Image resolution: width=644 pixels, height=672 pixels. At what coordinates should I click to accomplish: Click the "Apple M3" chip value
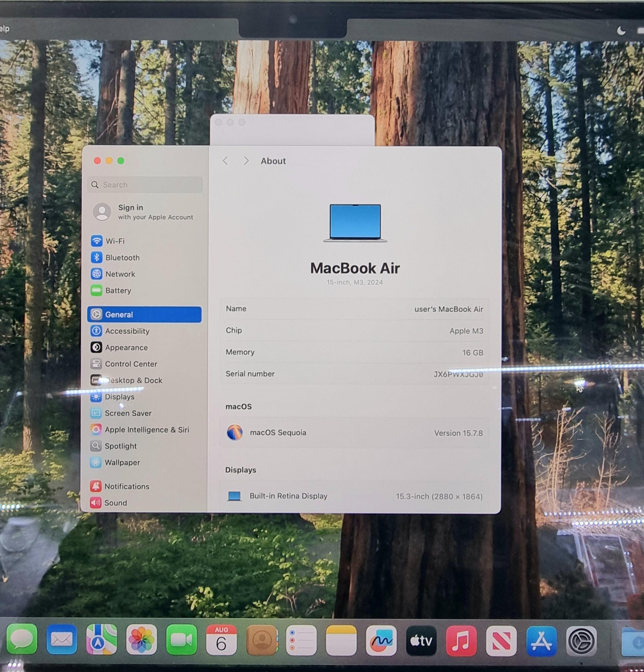(466, 331)
